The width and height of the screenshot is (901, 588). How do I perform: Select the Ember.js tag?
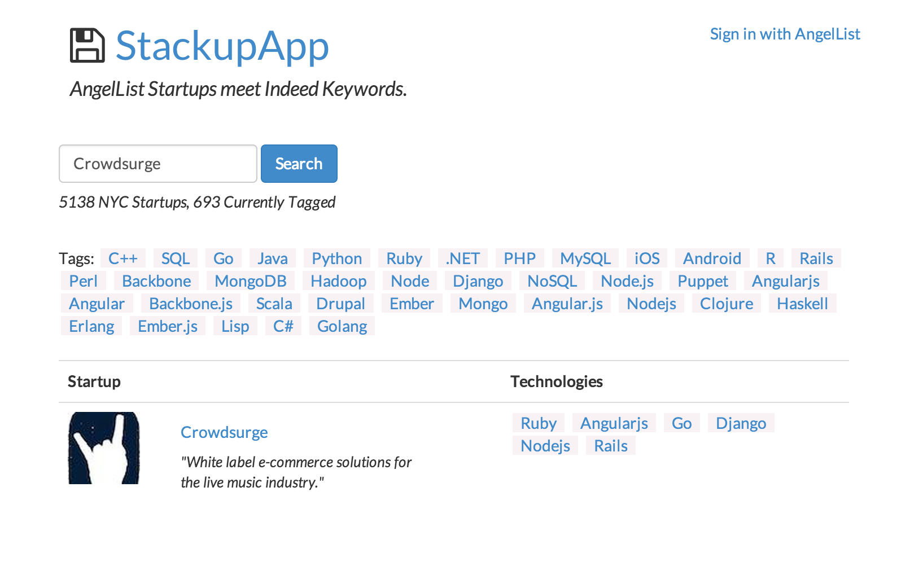[168, 326]
